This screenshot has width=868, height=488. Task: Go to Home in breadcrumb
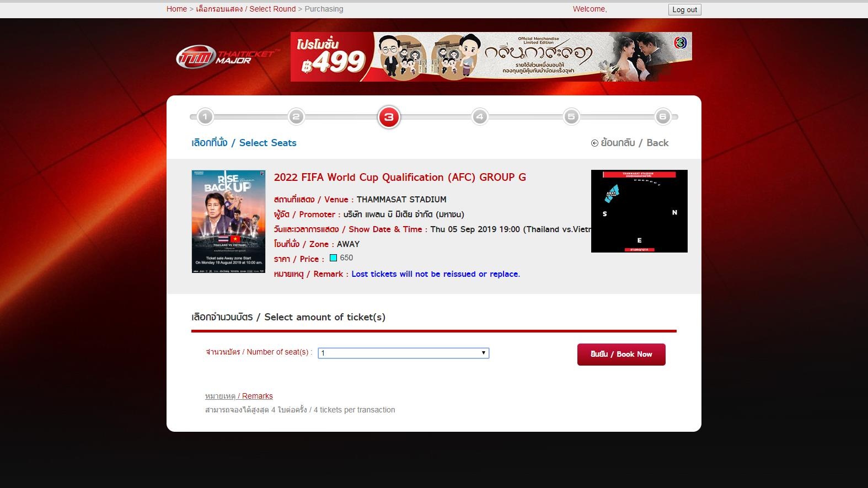pos(176,9)
